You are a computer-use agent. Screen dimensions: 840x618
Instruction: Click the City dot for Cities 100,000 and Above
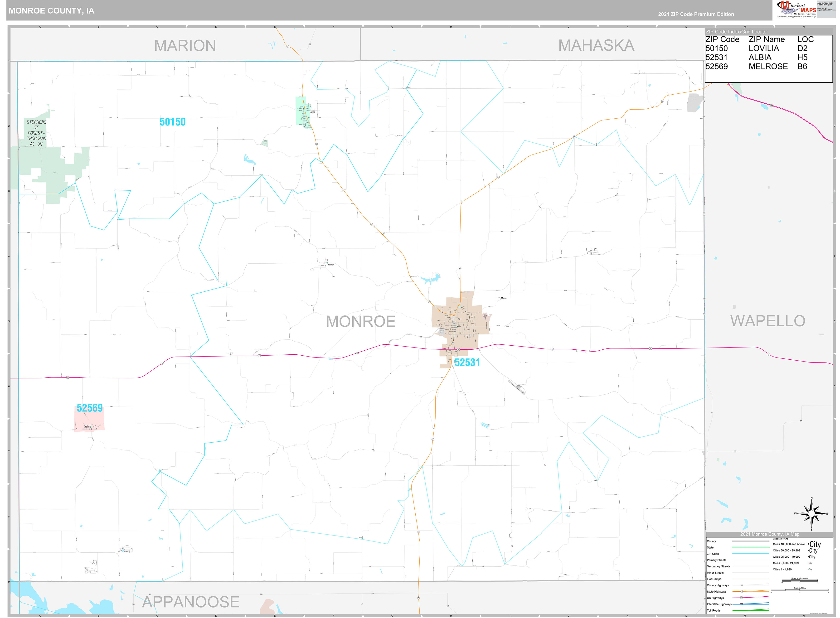tap(809, 544)
